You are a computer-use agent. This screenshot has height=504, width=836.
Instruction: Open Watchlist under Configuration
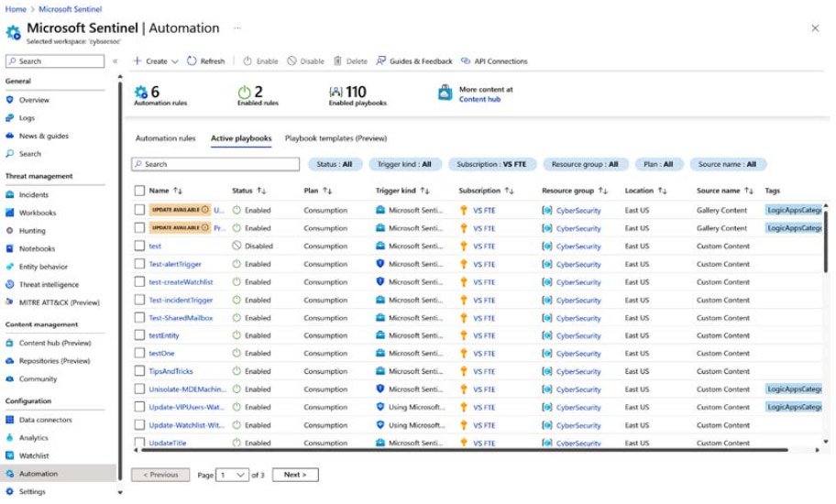(x=34, y=455)
